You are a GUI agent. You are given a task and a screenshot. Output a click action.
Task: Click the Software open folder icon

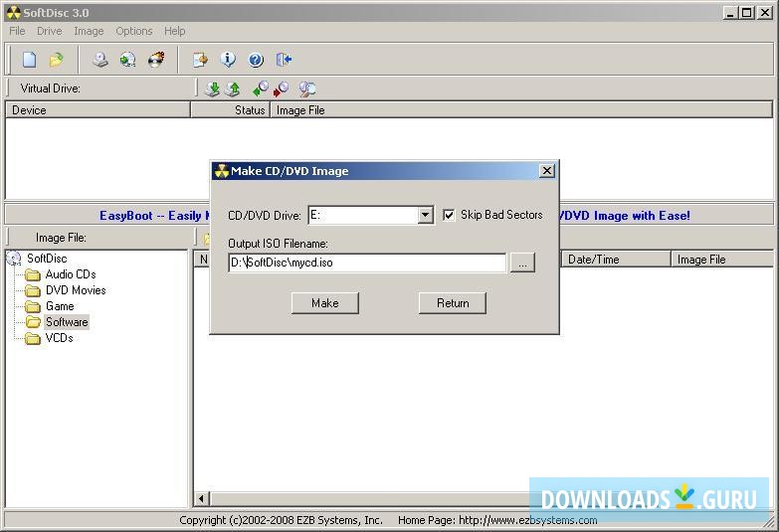pos(33,322)
